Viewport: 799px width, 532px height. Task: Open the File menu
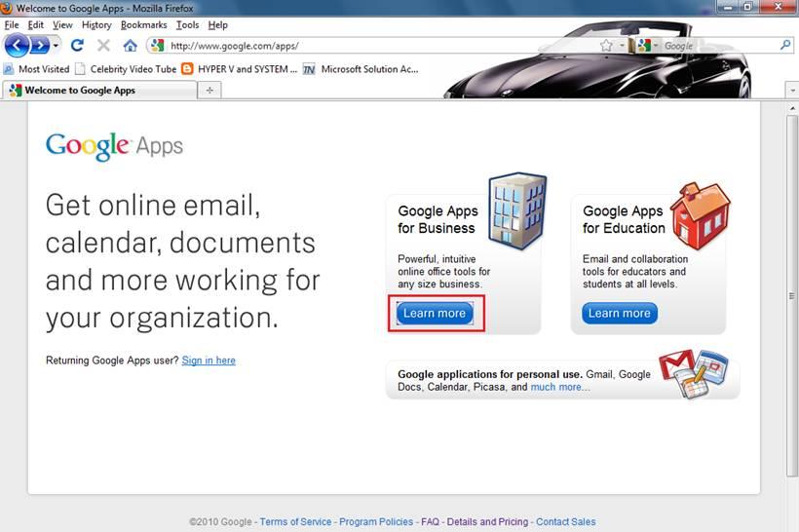12,24
